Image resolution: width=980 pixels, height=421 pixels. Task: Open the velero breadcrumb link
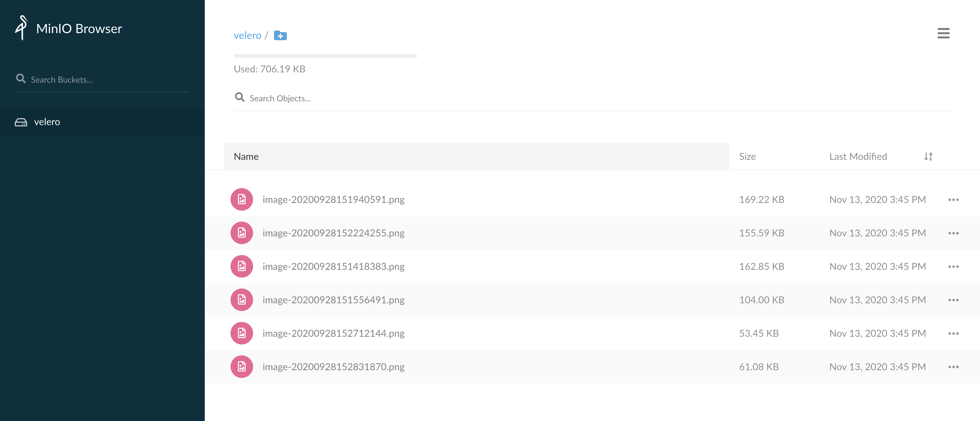click(247, 35)
